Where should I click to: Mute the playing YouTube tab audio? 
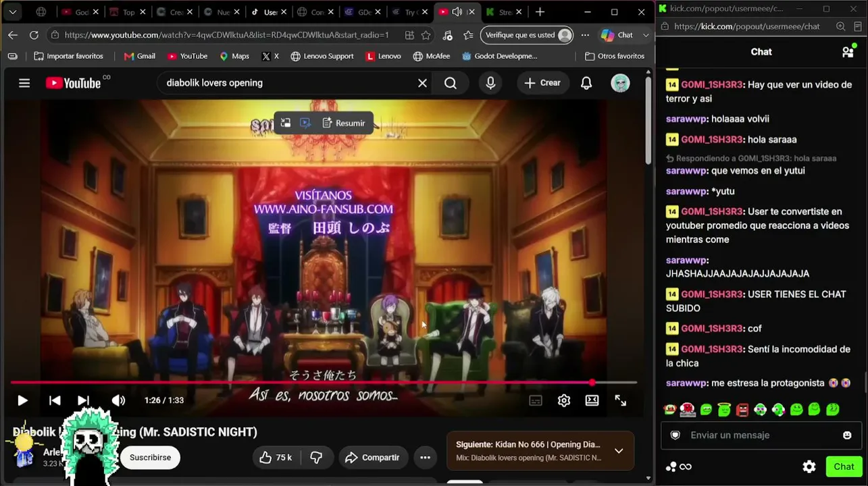(457, 12)
